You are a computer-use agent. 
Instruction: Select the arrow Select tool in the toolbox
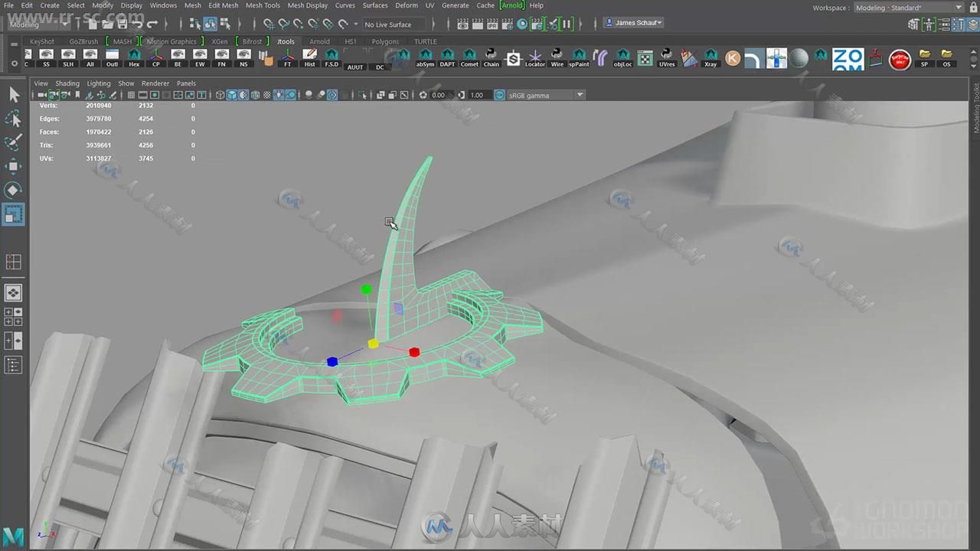[x=14, y=95]
